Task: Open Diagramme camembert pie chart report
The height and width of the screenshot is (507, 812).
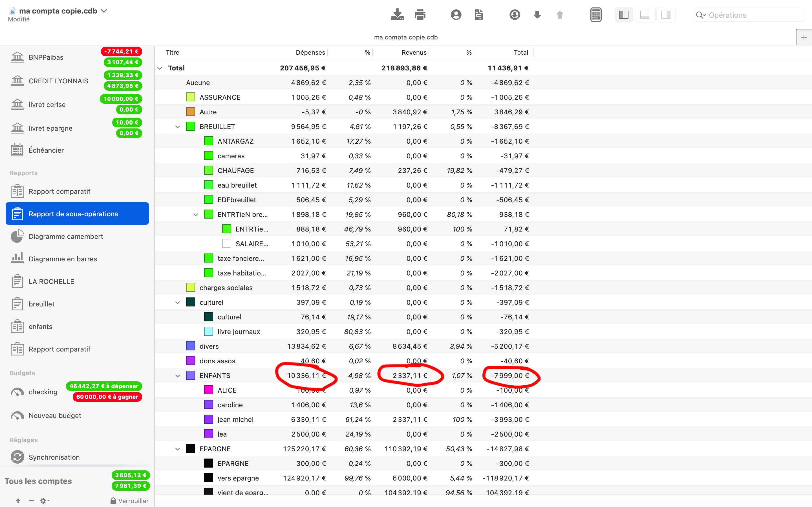Action: coord(66,236)
